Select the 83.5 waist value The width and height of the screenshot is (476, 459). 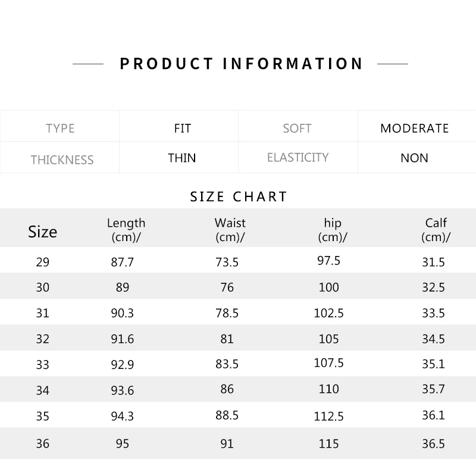(x=227, y=364)
